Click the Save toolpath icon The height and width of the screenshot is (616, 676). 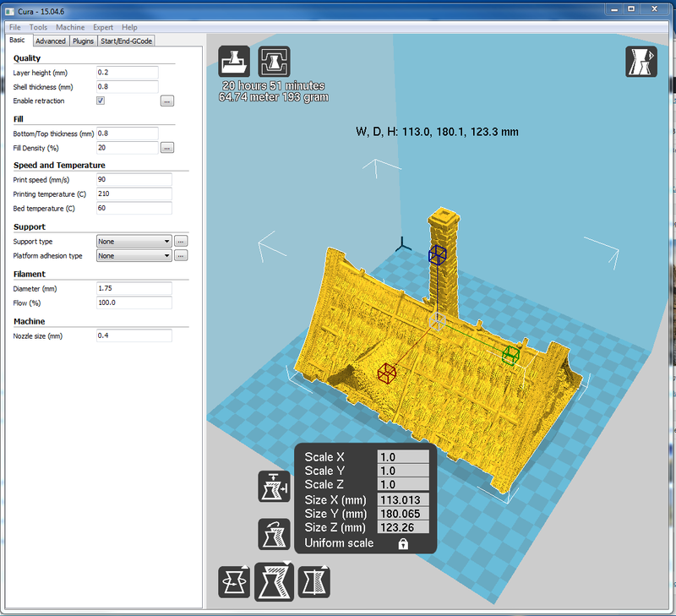(274, 61)
